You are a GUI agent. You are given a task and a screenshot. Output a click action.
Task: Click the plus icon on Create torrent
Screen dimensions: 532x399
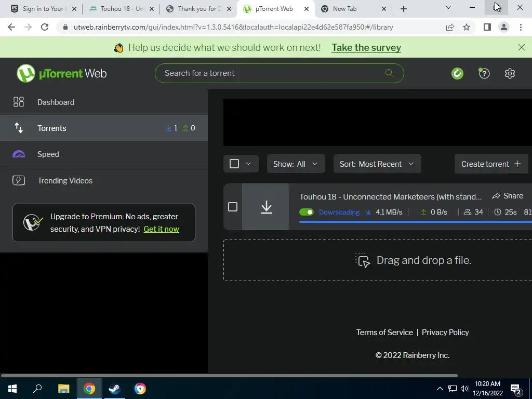(x=517, y=164)
